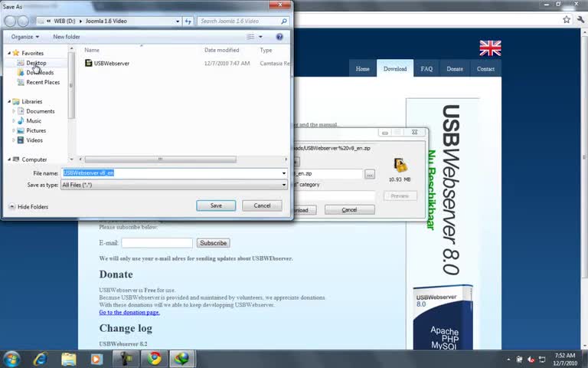Open the Help question mark icon
The width and height of the screenshot is (588, 368).
pyautogui.click(x=279, y=37)
